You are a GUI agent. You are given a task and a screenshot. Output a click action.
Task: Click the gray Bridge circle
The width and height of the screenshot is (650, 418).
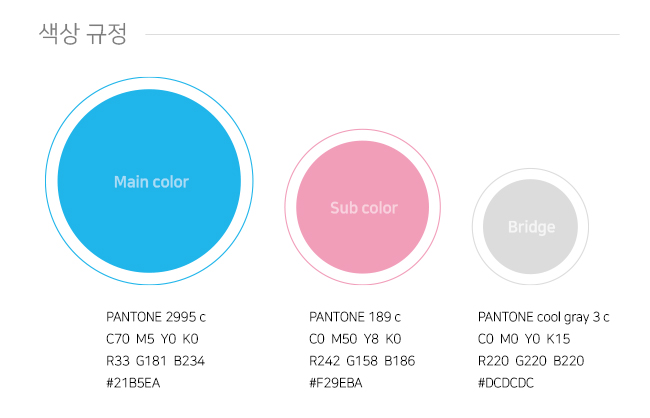click(x=531, y=226)
